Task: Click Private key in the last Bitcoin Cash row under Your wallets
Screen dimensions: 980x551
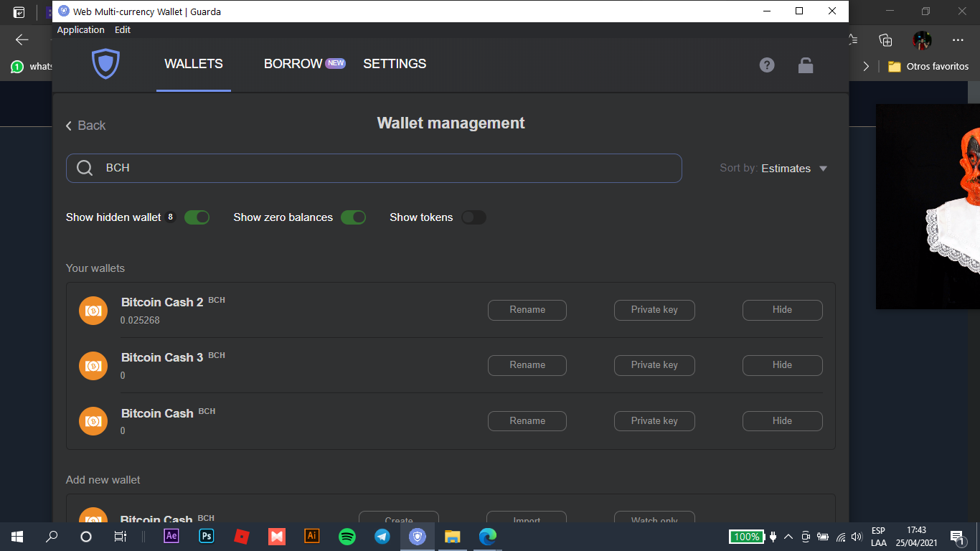Action: pyautogui.click(x=654, y=421)
